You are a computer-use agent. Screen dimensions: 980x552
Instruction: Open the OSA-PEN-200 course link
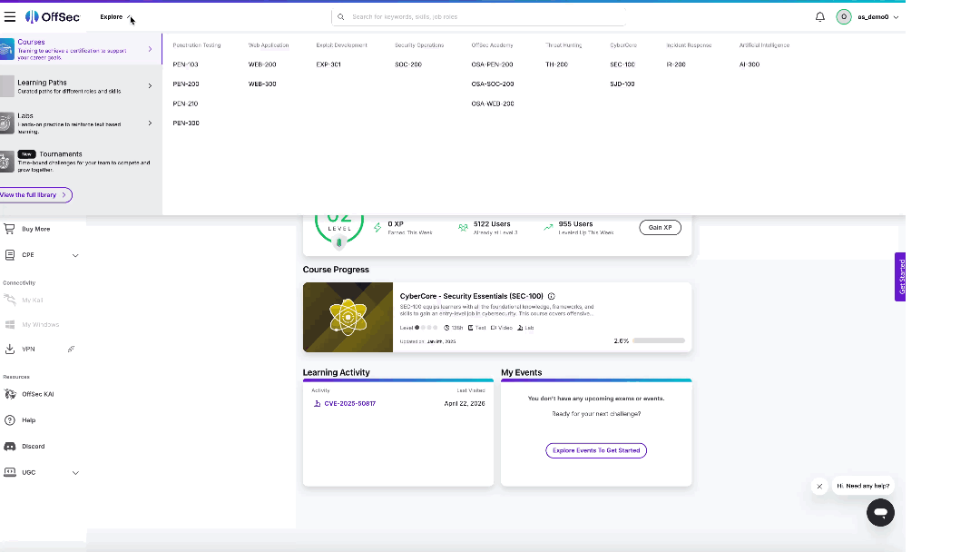coord(492,64)
